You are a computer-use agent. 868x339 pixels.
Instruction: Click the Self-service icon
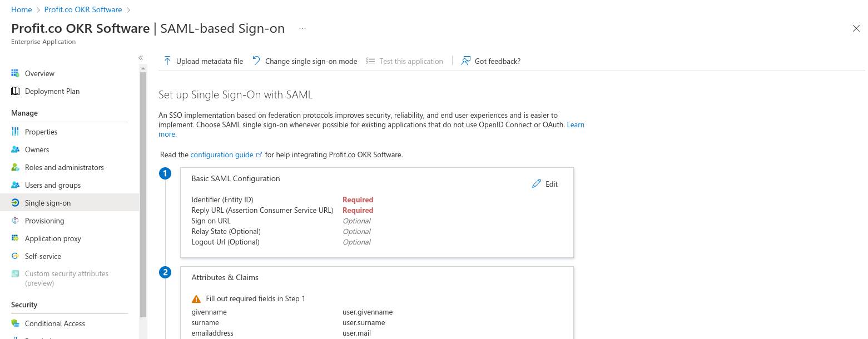(16, 256)
